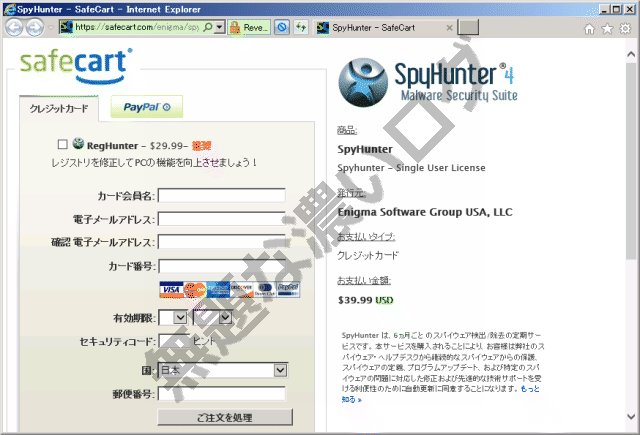
Task: Click the セキュリティコード input field
Action: coord(174,341)
